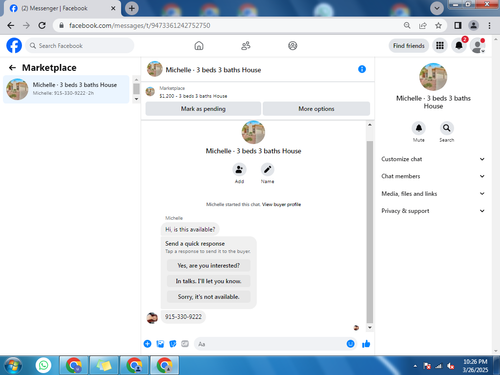The image size is (500, 375).
Task: Send 'In talks. I'll let you know.' response
Action: click(x=209, y=281)
